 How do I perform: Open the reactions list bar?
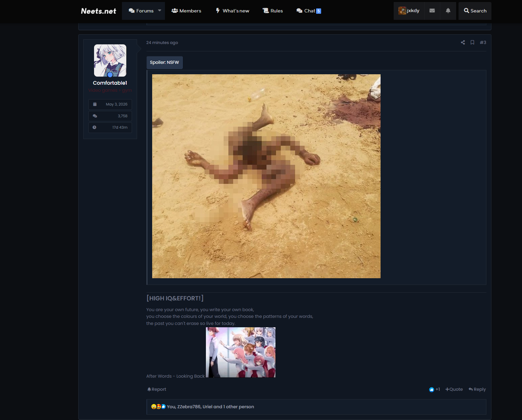tap(316, 407)
